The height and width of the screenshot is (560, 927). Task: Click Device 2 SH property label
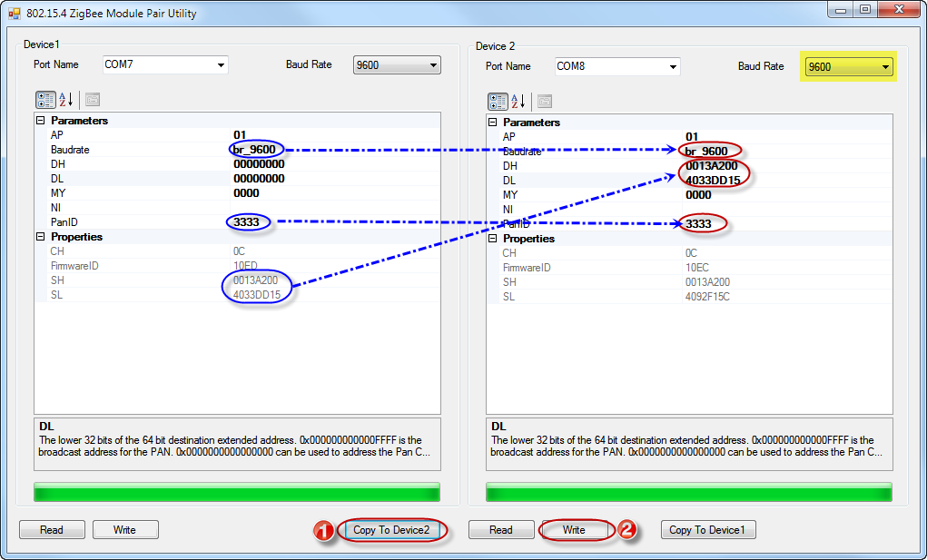(509, 282)
